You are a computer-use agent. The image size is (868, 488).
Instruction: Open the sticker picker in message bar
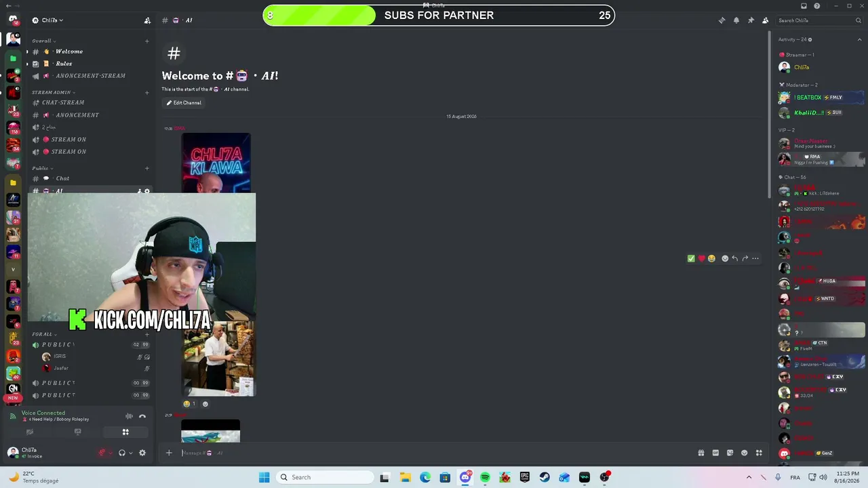coord(730,453)
